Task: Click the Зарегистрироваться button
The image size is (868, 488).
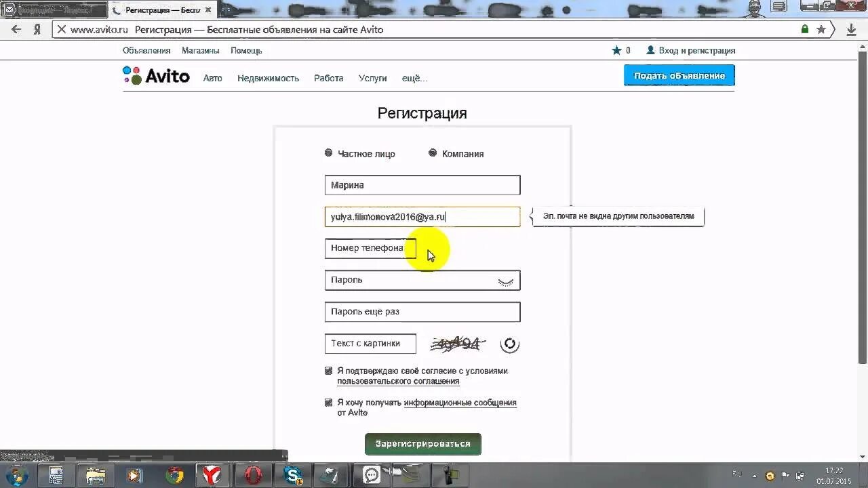Action: pyautogui.click(x=423, y=444)
